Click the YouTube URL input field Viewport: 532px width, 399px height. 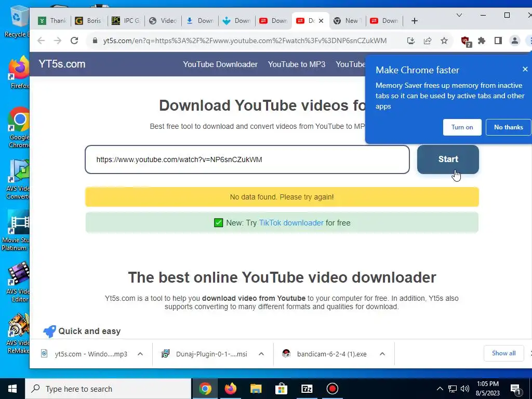(x=247, y=159)
